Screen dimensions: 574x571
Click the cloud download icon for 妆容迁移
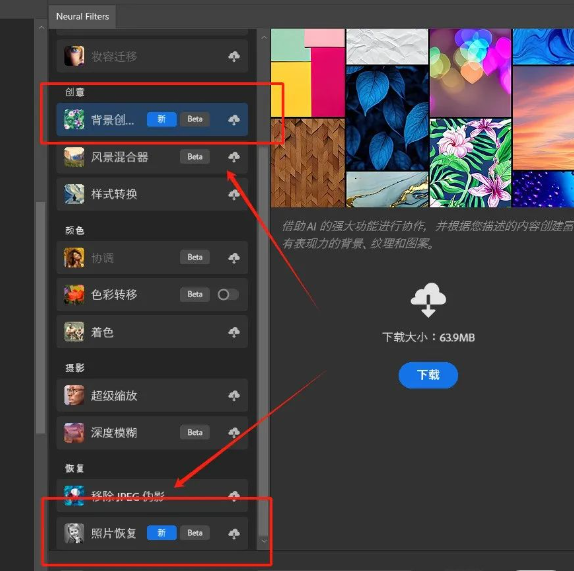coord(234,56)
